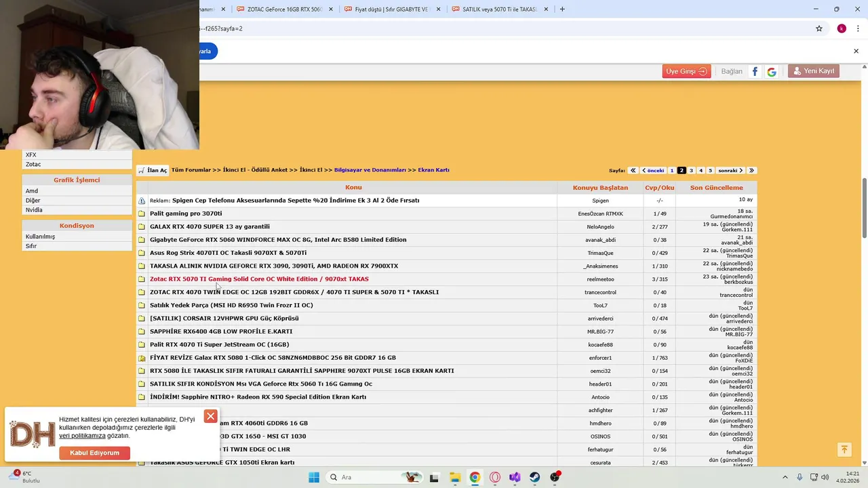Jump to last page double-right arrow
The height and width of the screenshot is (488, 868).
[751, 171]
